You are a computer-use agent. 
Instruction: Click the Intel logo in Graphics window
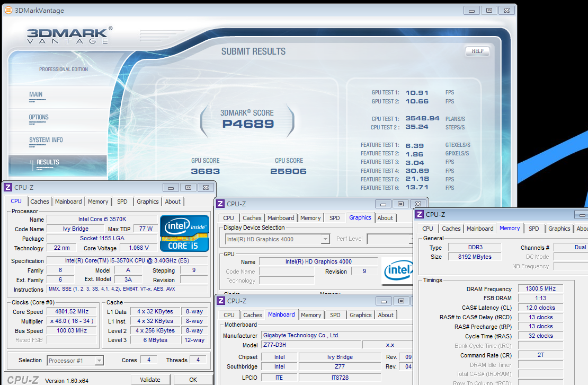[397, 270]
